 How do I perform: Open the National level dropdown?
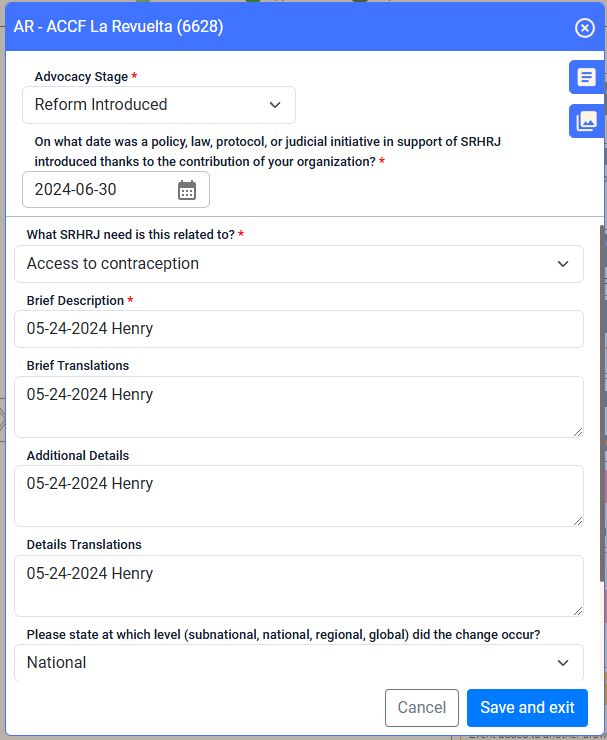click(299, 662)
